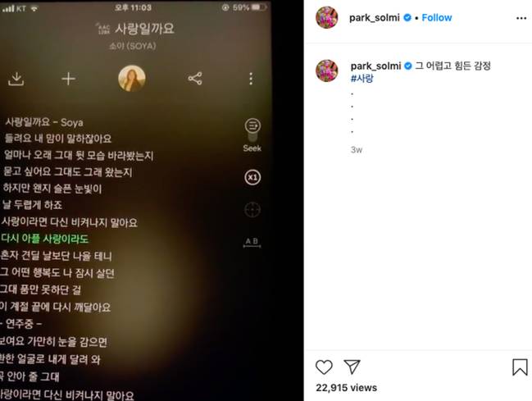Toggle the A-B repeat section control
Image resolution: width=532 pixels, height=401 pixels.
[252, 242]
